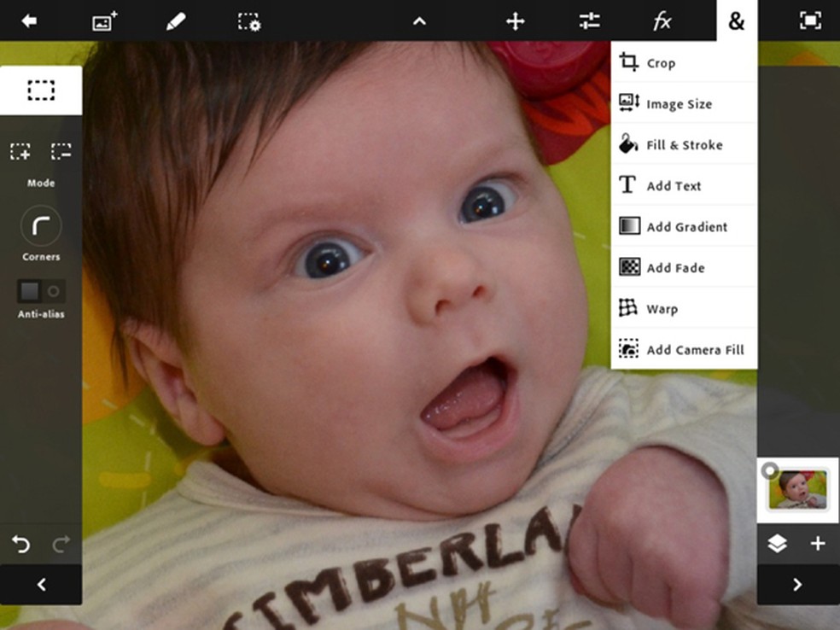Select the pencil edit tool
This screenshot has width=840, height=630.
coord(176,21)
